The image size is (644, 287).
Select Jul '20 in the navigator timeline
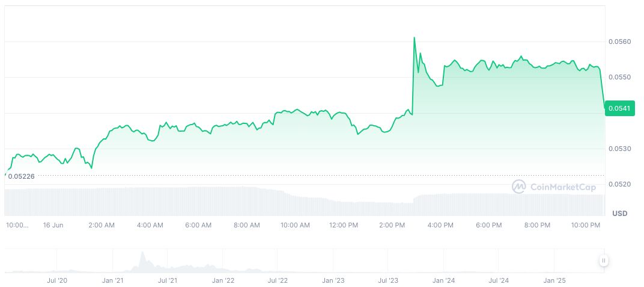57,280
